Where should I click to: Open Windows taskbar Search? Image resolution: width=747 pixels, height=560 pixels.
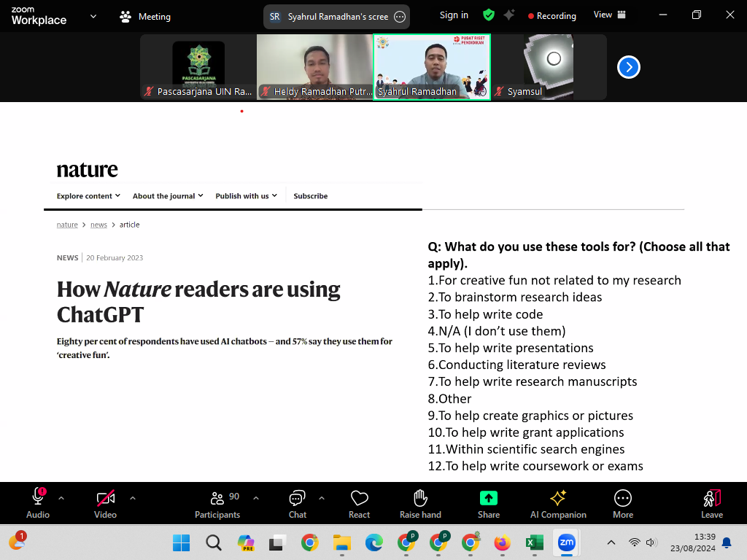214,542
